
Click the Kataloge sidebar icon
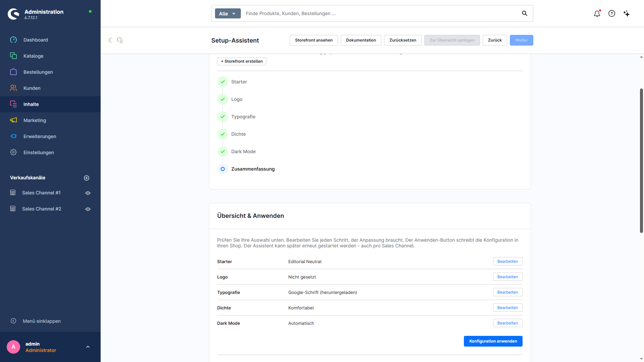13,56
